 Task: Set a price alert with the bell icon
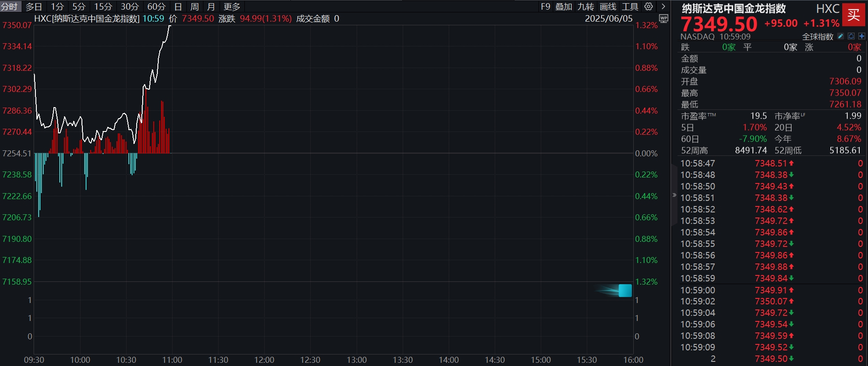(x=851, y=36)
